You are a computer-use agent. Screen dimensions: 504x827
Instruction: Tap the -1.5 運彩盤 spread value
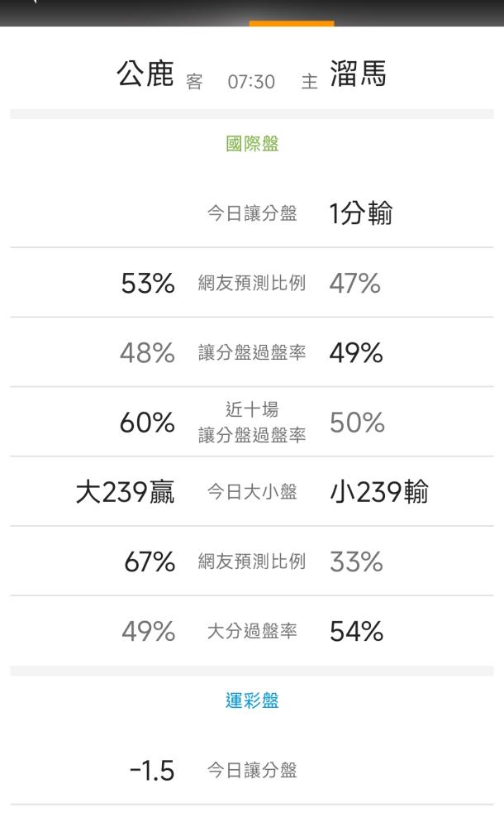pos(152,771)
